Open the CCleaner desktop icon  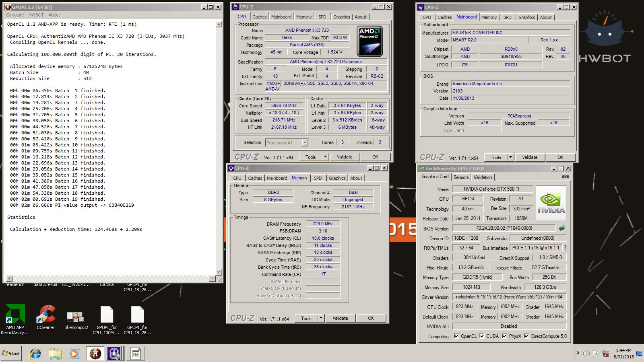point(45,318)
